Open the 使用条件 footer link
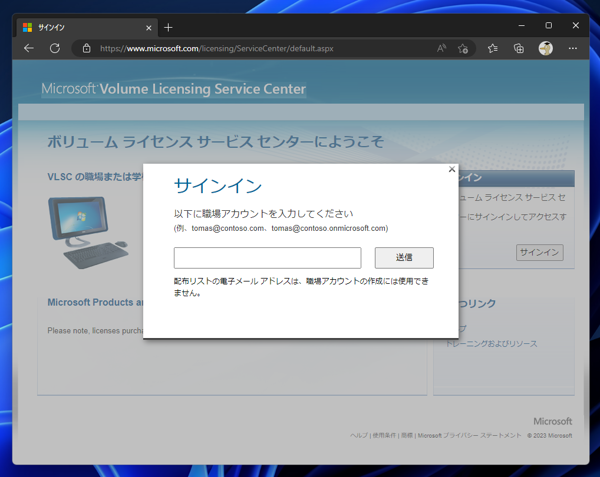600x477 pixels. pos(384,435)
